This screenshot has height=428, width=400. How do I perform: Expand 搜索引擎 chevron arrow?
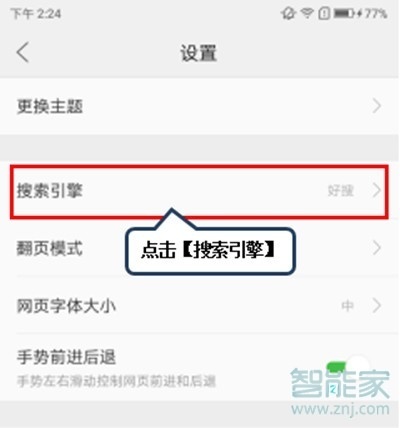point(377,190)
